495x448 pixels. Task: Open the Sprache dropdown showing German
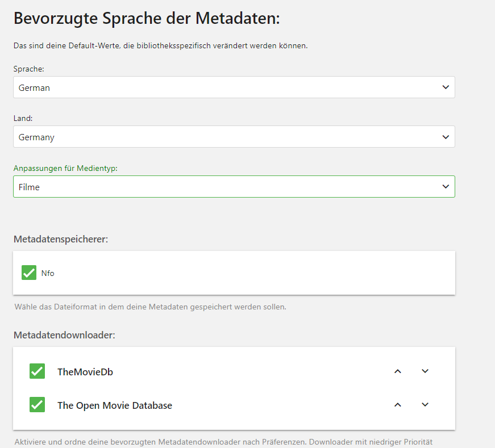234,87
